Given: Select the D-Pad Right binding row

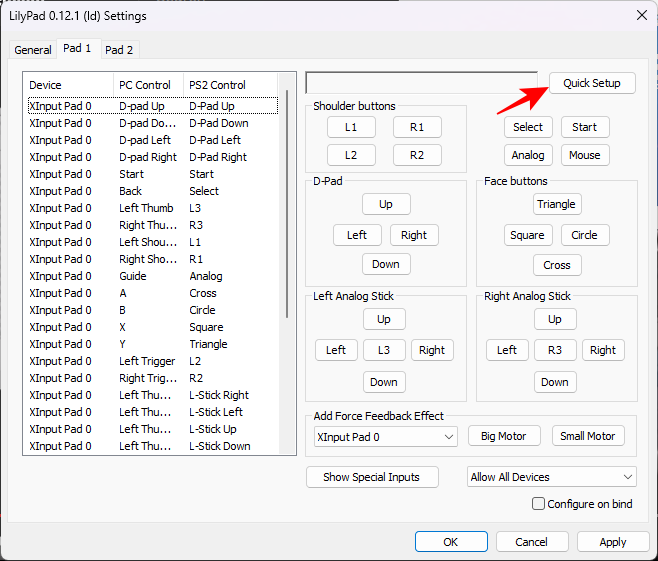Looking at the screenshot, I should click(x=153, y=157).
